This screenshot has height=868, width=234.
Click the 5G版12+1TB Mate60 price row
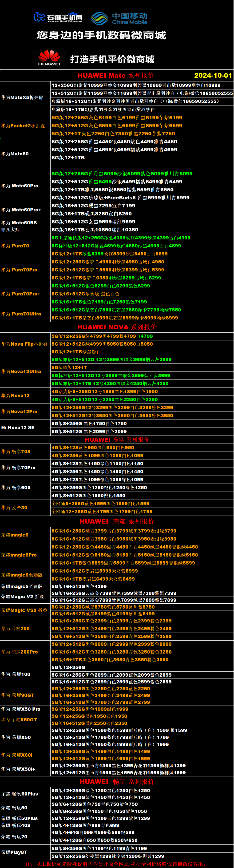[142, 158]
